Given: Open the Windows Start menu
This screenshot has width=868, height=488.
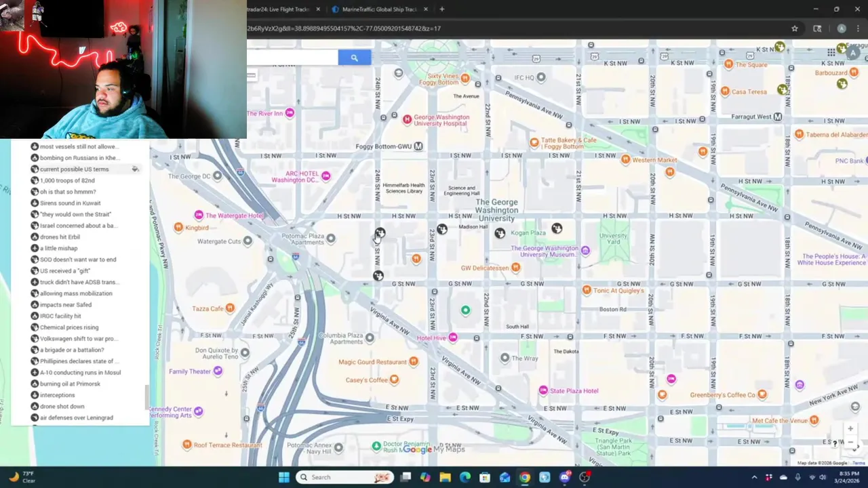Looking at the screenshot, I should pos(283,477).
